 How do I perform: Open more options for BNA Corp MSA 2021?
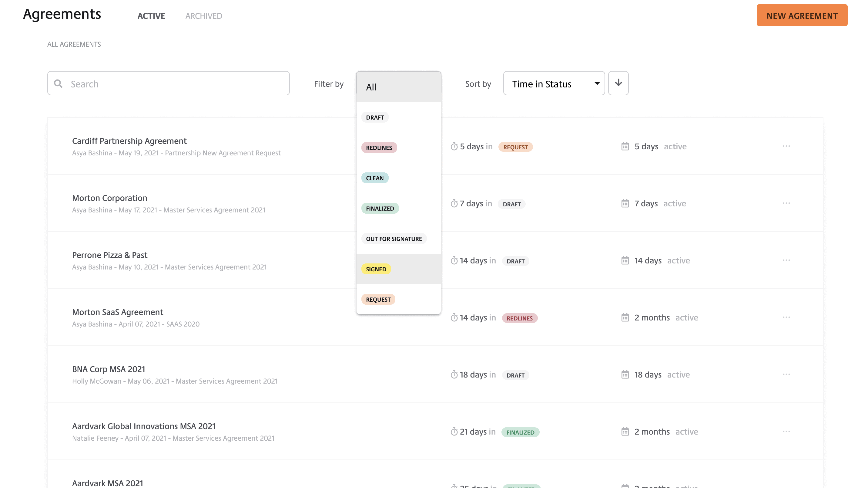[x=786, y=374]
